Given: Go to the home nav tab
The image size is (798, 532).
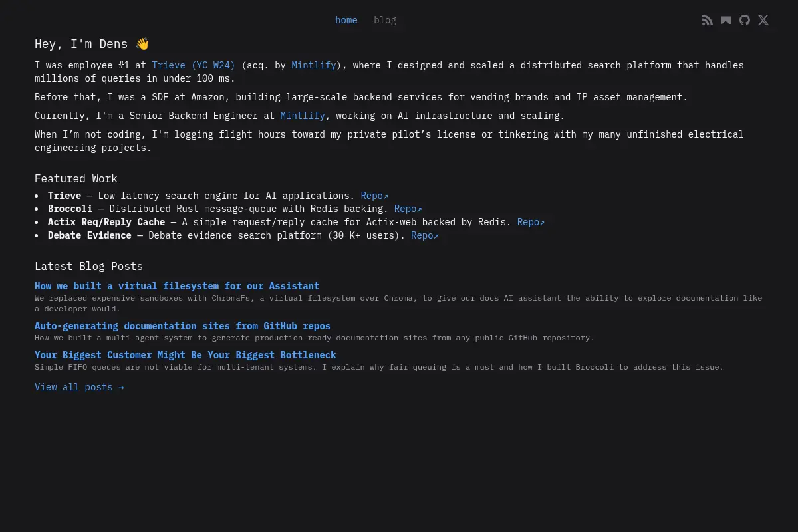Looking at the screenshot, I should (346, 20).
